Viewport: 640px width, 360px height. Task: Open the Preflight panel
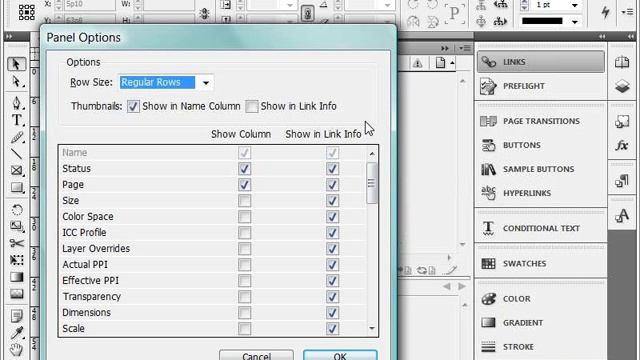[x=541, y=86]
